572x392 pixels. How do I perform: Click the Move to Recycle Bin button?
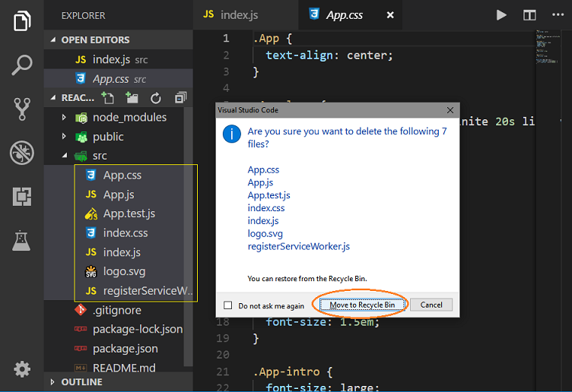click(x=362, y=305)
